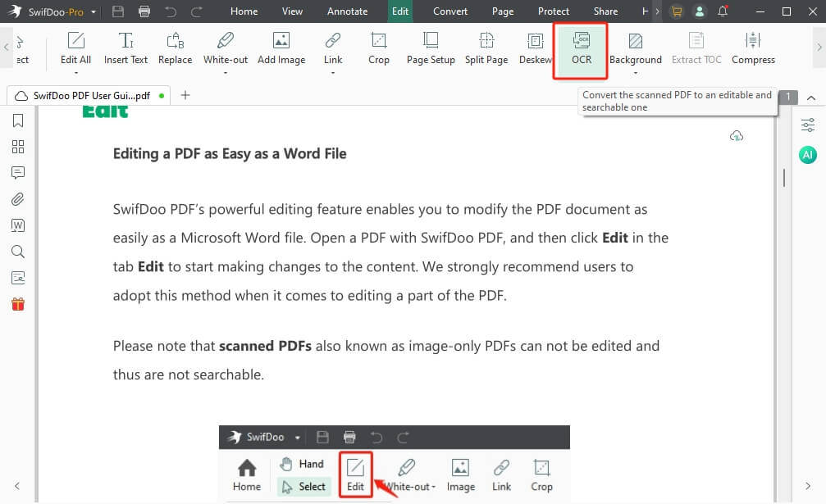
Task: Show page thumbnails panel
Action: [18, 146]
